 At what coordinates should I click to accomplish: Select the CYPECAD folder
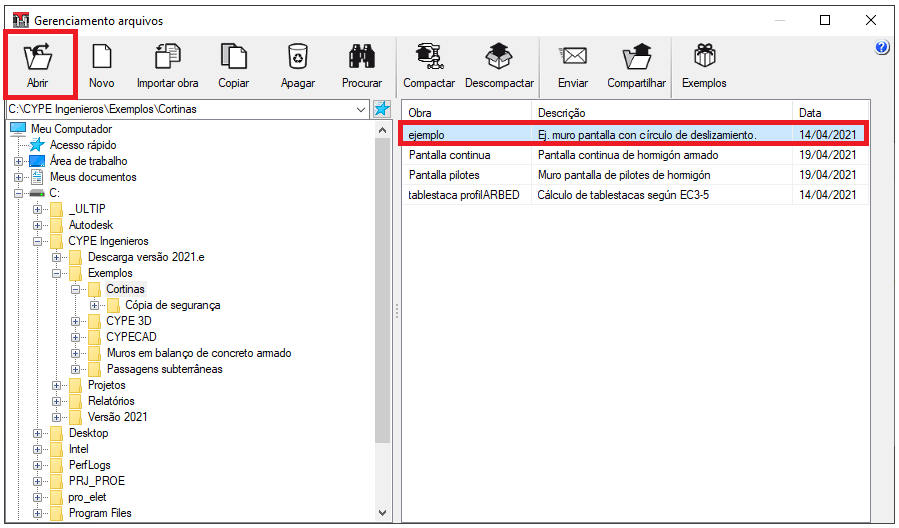(x=131, y=337)
